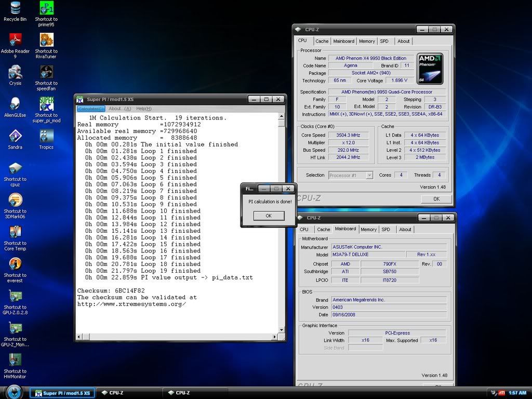Open the Sandra desktop icon
Viewport: 532px width, 399px height.
pos(15,139)
